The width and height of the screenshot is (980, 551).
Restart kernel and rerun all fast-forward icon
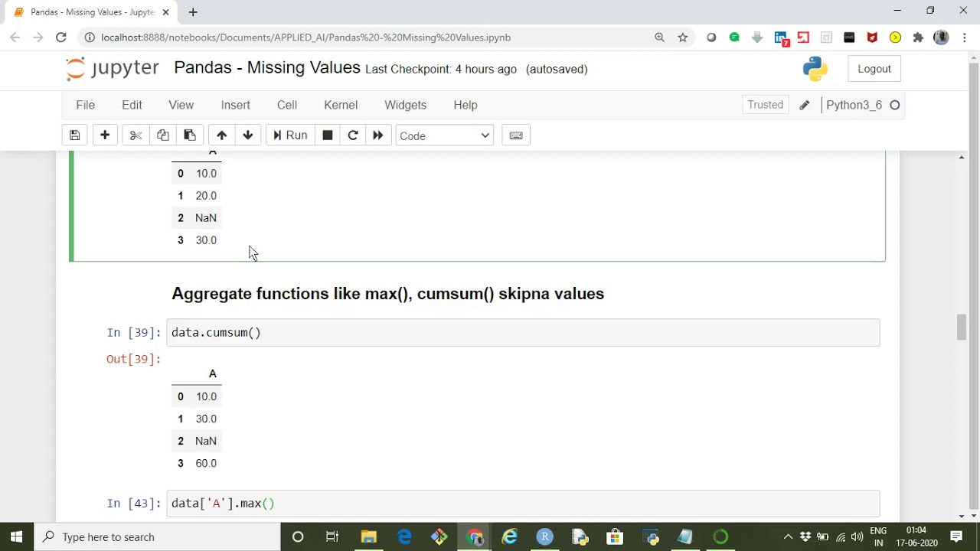378,135
